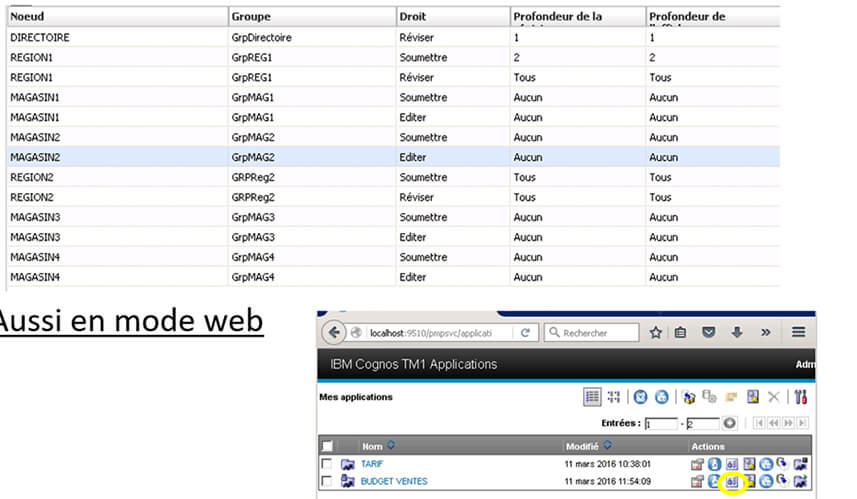Click the import application box icon

coord(689,397)
